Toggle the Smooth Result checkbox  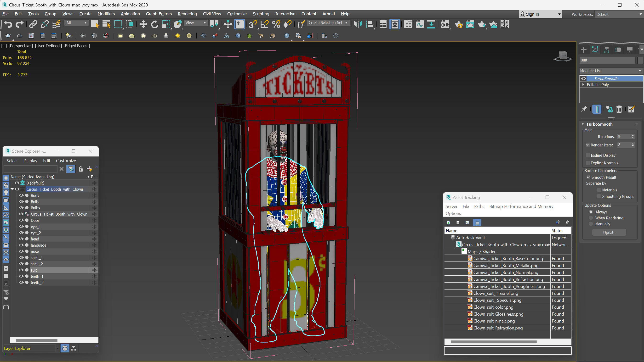click(588, 177)
